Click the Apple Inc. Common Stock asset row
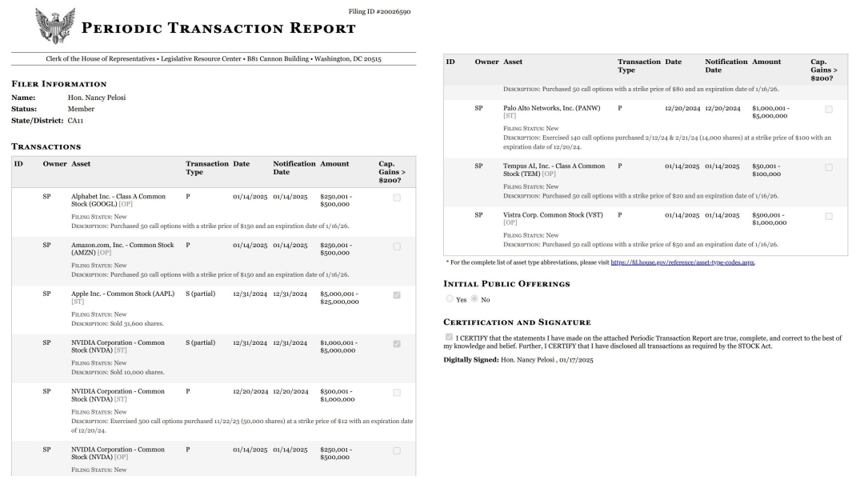The image size is (864, 504). pos(214,310)
